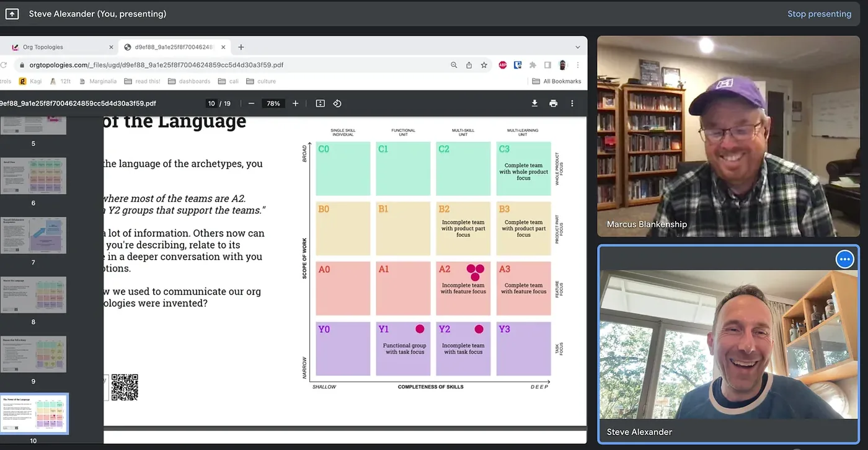868x450 pixels.
Task: Click the 78% zoom level field
Action: 273,104
